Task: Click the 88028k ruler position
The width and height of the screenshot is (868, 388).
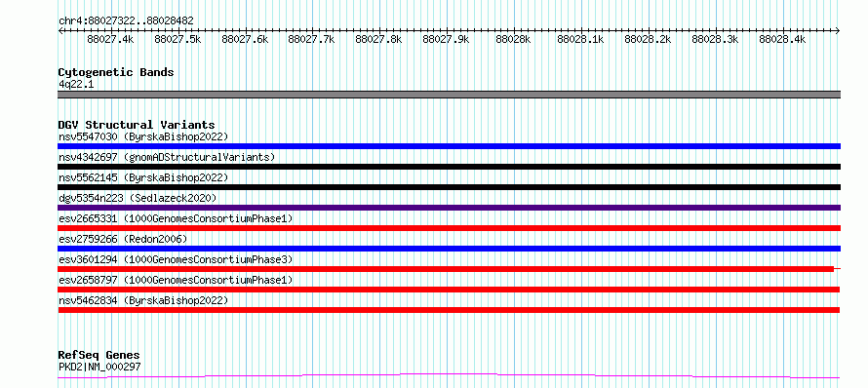Action: (513, 39)
